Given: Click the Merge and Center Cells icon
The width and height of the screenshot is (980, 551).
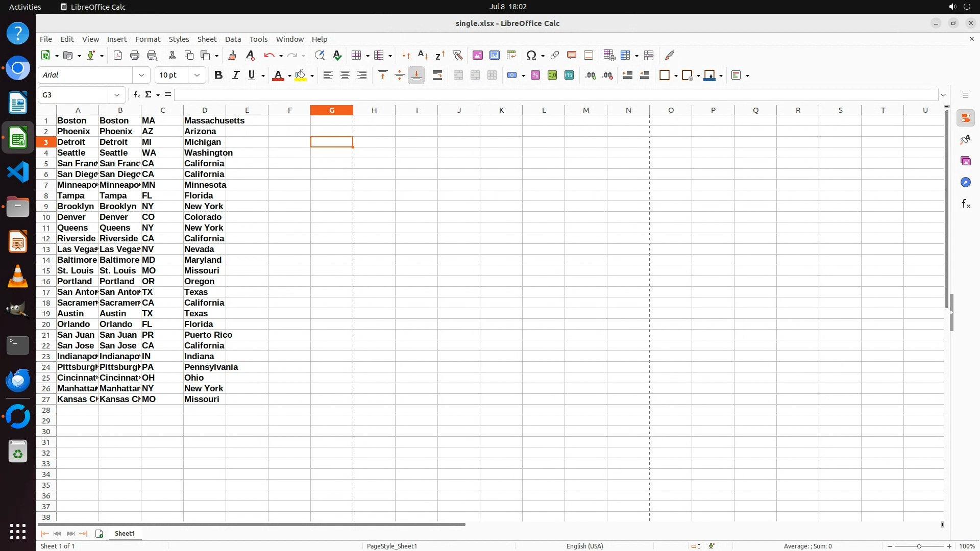Looking at the screenshot, I should (458, 76).
